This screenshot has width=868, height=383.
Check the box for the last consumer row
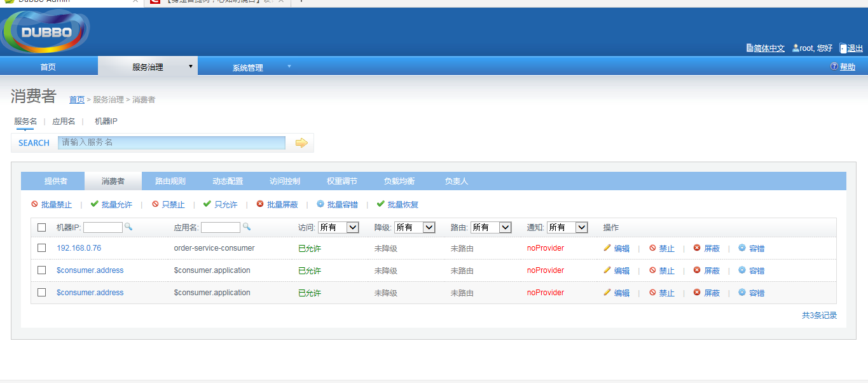click(x=42, y=293)
